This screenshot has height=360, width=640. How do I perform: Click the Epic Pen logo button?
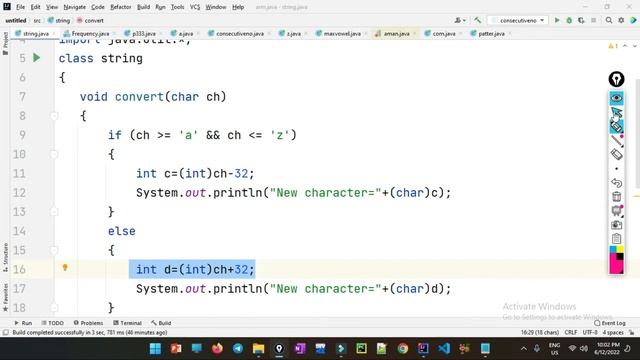pyautogui.click(x=616, y=79)
